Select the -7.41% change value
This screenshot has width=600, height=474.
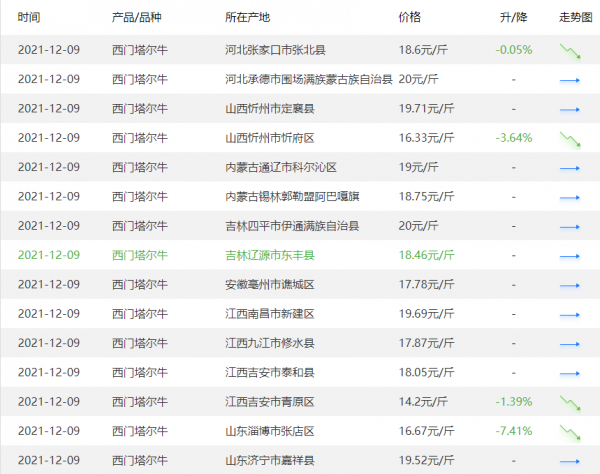coord(513,432)
